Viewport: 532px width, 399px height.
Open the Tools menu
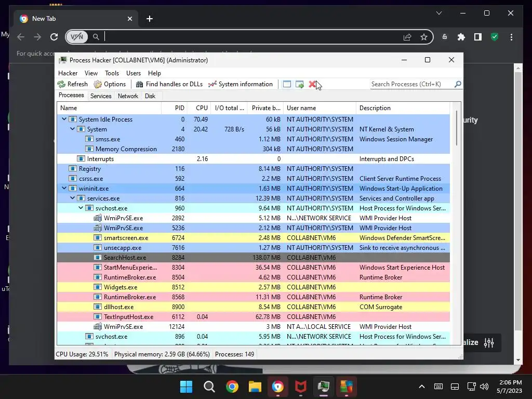point(112,73)
